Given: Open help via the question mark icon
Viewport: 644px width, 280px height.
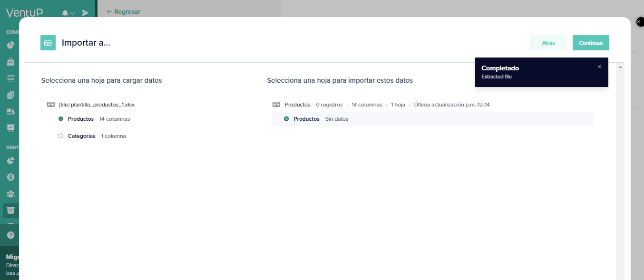Looking at the screenshot, I should coord(10,235).
